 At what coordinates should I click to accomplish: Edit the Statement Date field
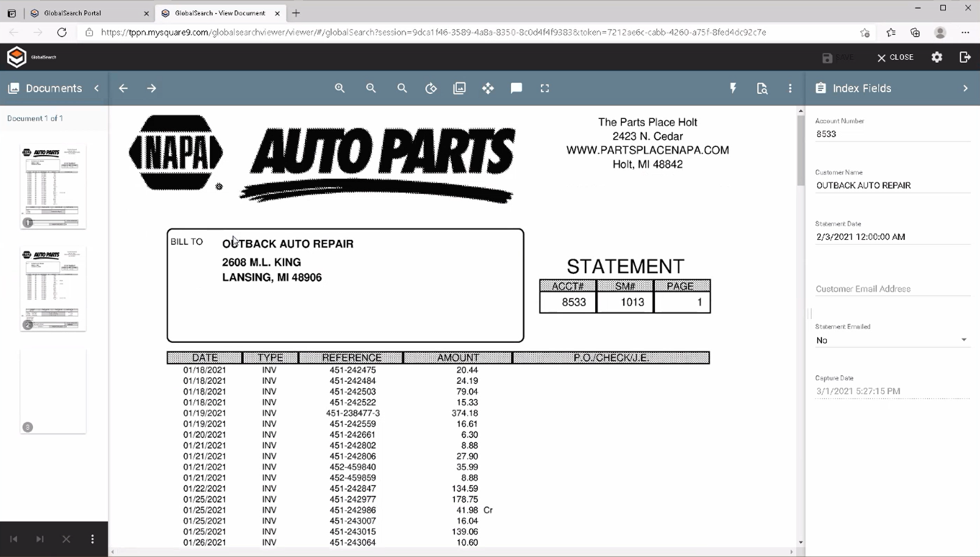[892, 237]
